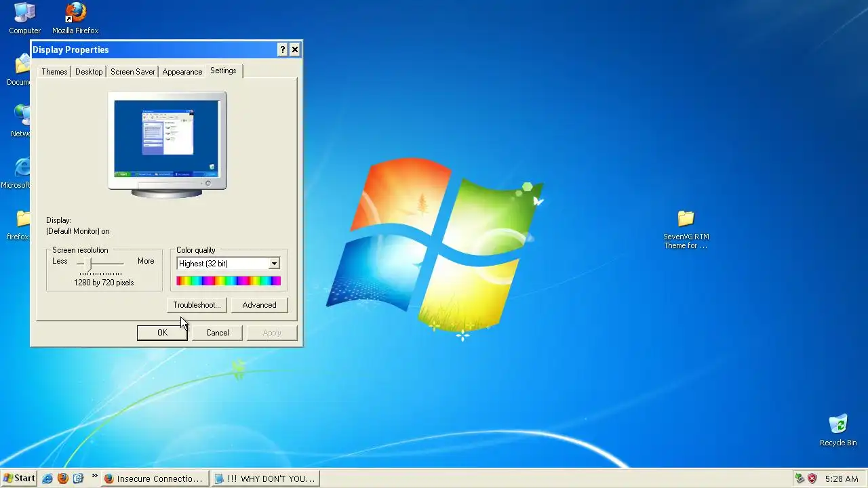Select the Settings tab
This screenshot has width=868, height=488.
point(223,70)
